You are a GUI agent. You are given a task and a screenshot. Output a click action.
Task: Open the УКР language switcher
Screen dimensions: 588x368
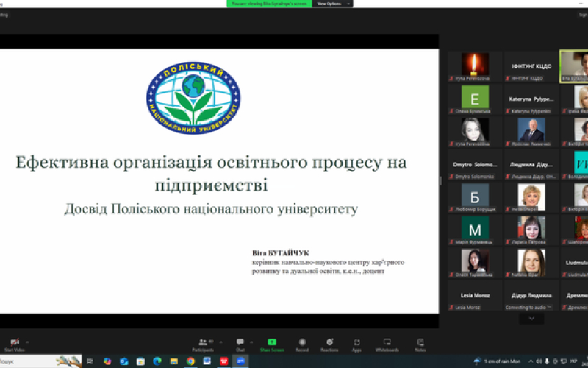pos(573,361)
